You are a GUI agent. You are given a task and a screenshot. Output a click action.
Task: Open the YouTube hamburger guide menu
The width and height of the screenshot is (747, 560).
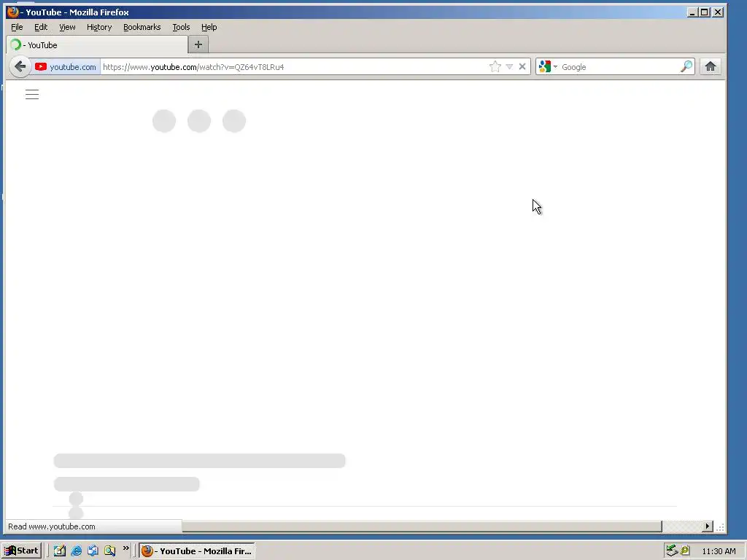(32, 94)
